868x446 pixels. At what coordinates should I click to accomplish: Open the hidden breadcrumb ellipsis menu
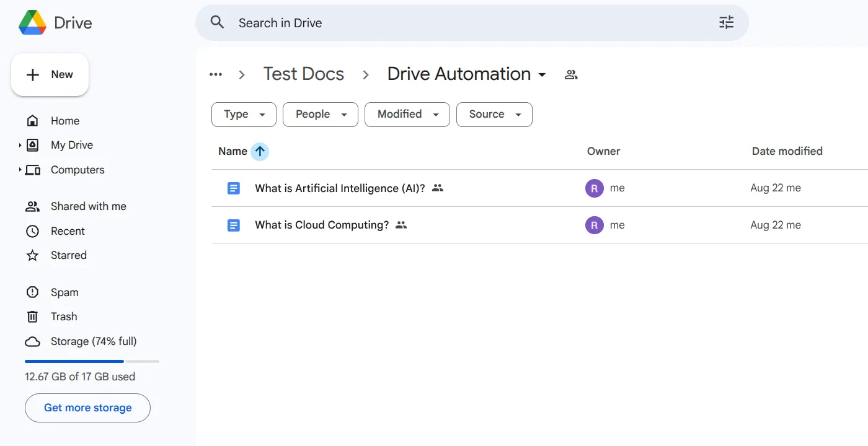215,74
